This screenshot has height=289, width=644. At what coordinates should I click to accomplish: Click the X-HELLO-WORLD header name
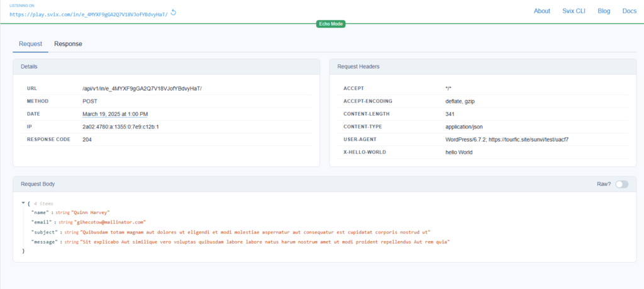(x=365, y=152)
